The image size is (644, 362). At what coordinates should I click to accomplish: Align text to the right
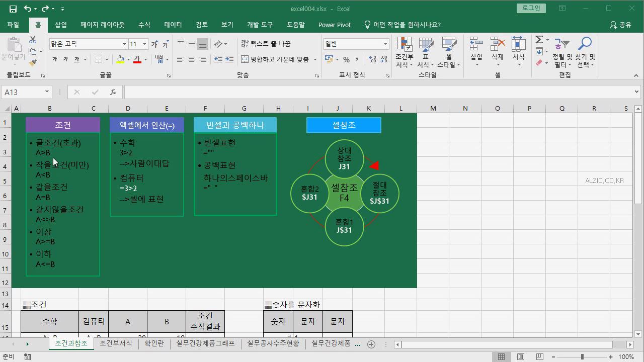[203, 59]
